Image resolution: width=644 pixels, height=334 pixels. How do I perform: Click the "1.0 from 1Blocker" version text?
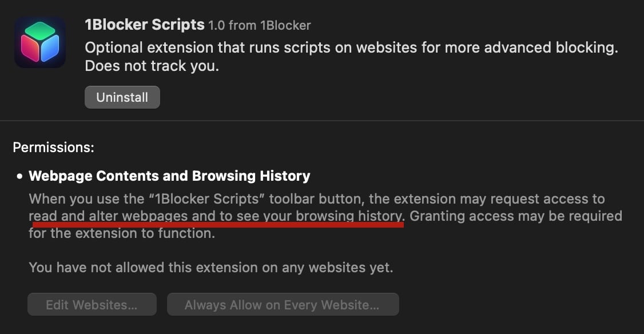[260, 26]
